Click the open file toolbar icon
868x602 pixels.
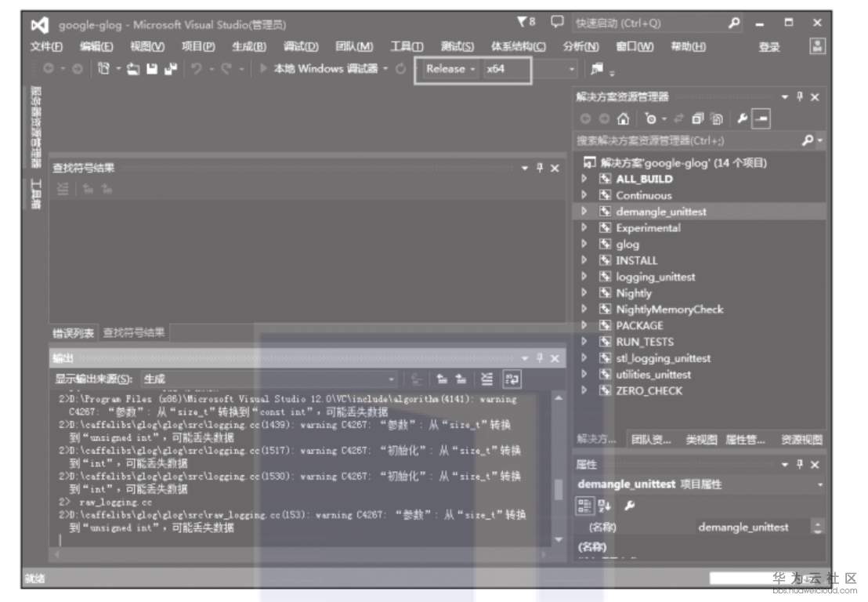pos(133,69)
